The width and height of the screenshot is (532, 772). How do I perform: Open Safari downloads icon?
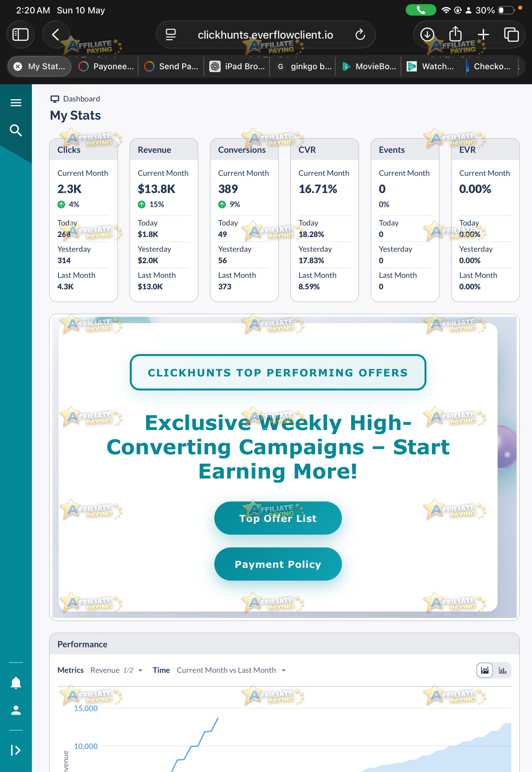(427, 34)
